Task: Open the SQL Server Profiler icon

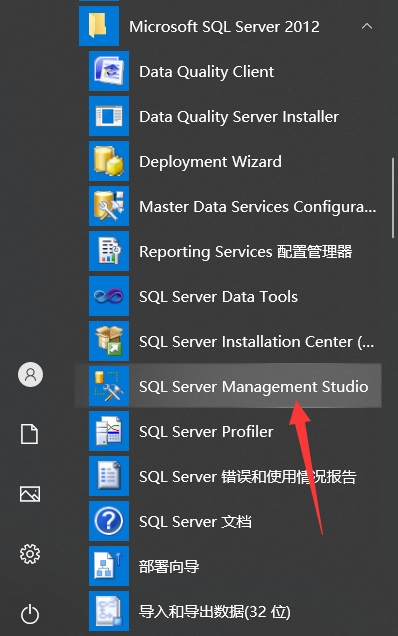Action: [x=109, y=431]
